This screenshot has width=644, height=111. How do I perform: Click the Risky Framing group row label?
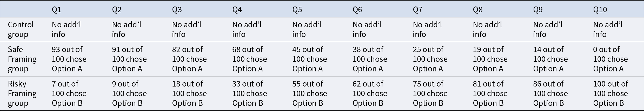(x=22, y=93)
